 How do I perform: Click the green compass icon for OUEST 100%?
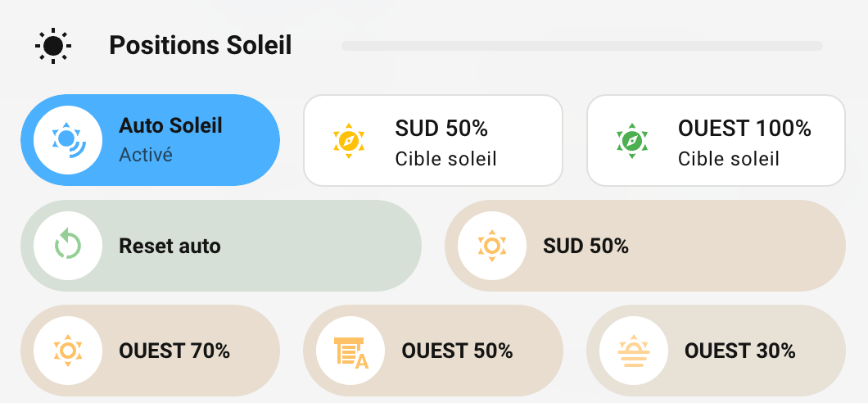pyautogui.click(x=632, y=140)
